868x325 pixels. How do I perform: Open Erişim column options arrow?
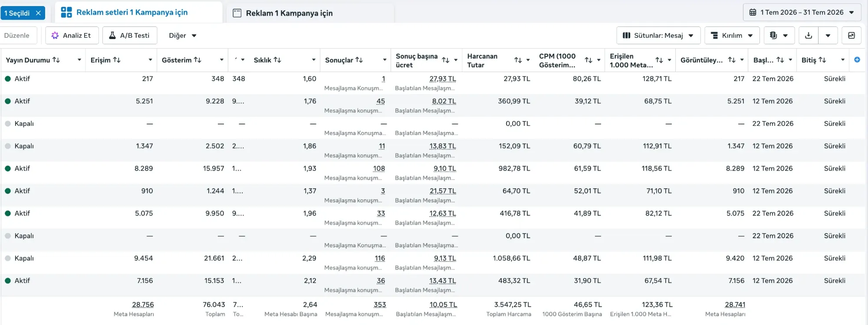point(150,60)
